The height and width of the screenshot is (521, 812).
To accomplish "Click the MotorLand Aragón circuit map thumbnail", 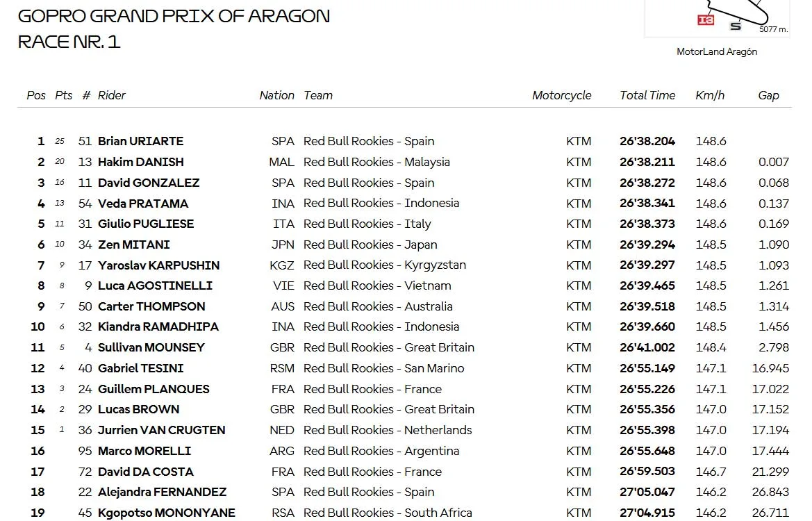I will [x=717, y=18].
